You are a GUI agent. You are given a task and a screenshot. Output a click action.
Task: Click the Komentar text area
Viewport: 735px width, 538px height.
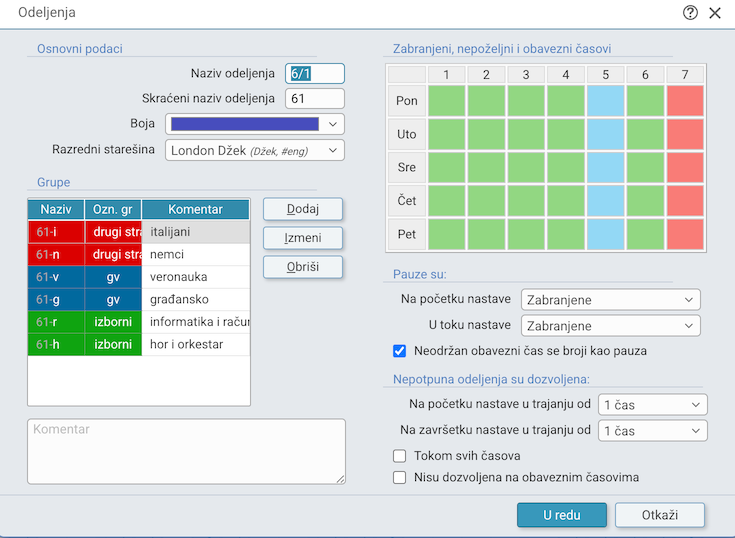tap(187, 452)
